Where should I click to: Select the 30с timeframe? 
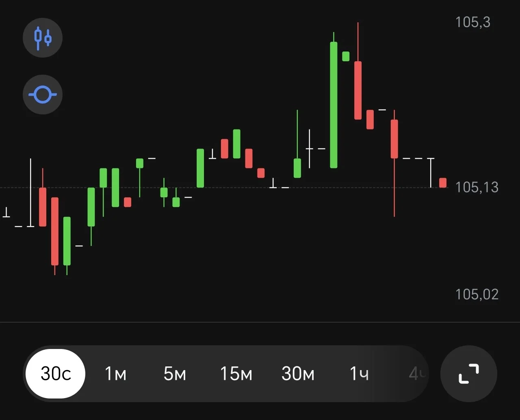[56, 374]
